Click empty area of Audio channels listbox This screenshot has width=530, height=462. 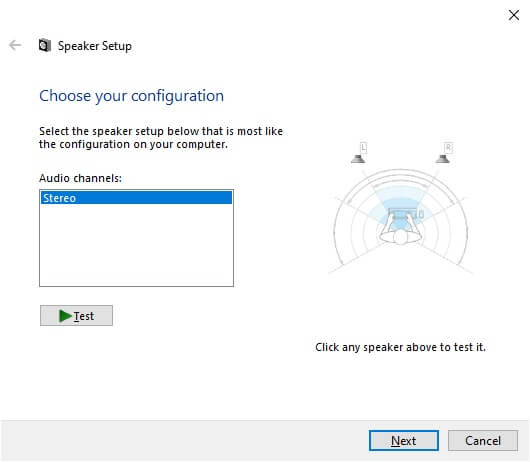[x=136, y=245]
